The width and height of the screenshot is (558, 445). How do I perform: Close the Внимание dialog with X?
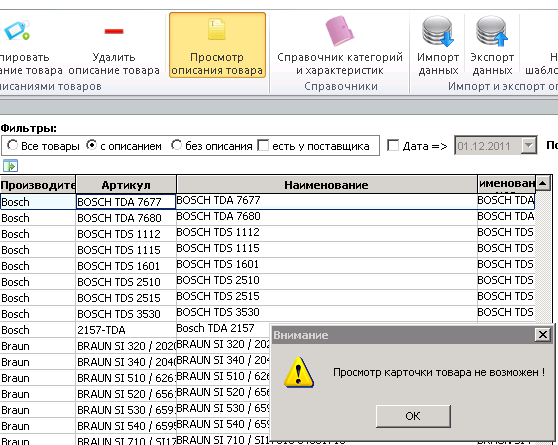click(x=543, y=335)
